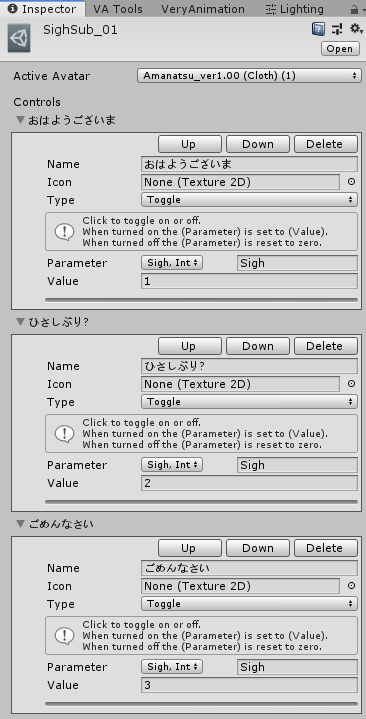Click the Sigh parameter name field in おはようございま
The image size is (366, 719).
(297, 263)
